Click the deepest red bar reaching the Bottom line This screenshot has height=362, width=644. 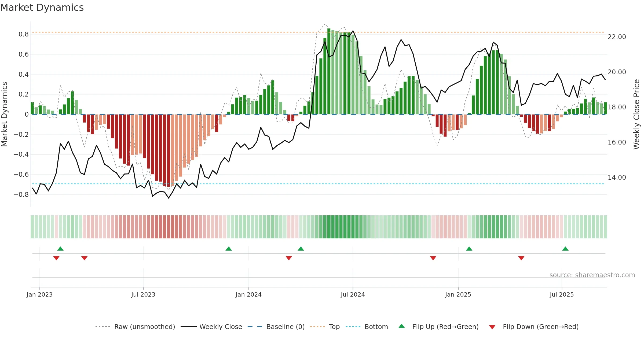169,150
